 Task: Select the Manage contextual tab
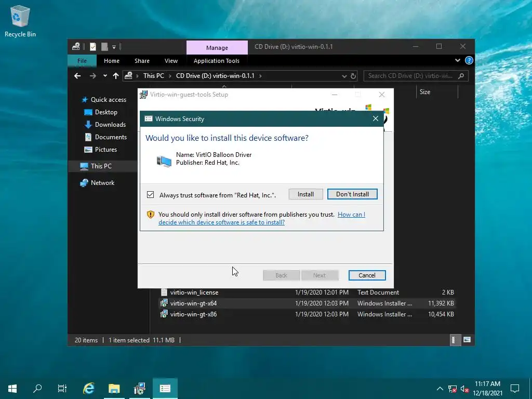click(217, 47)
